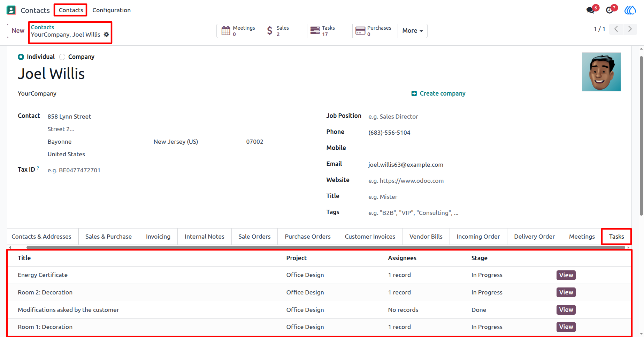The height and width of the screenshot is (337, 644).
Task: Switch to Incoming Order tab
Action: [x=478, y=237]
